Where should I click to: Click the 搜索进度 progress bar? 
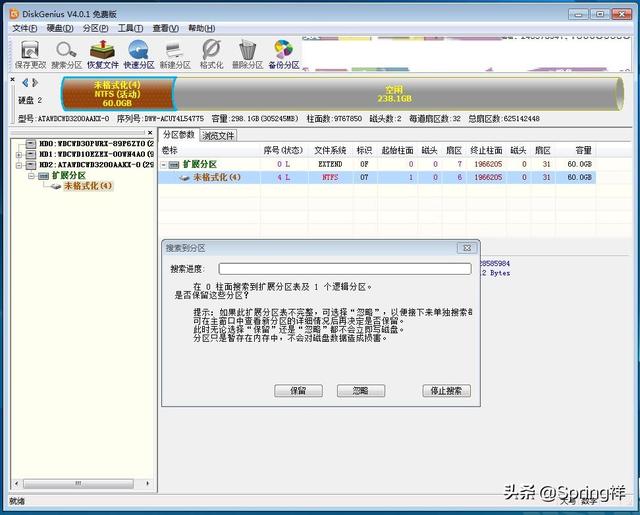click(x=344, y=269)
